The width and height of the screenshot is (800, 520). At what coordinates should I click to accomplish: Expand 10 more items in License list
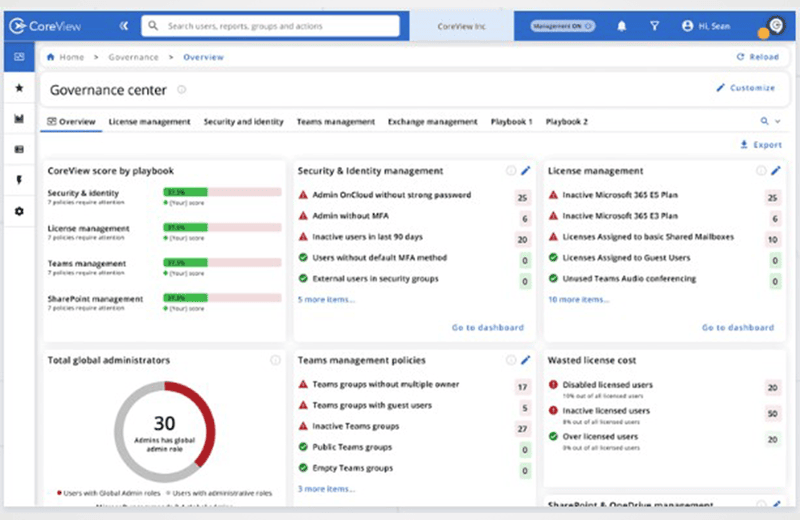[579, 299]
